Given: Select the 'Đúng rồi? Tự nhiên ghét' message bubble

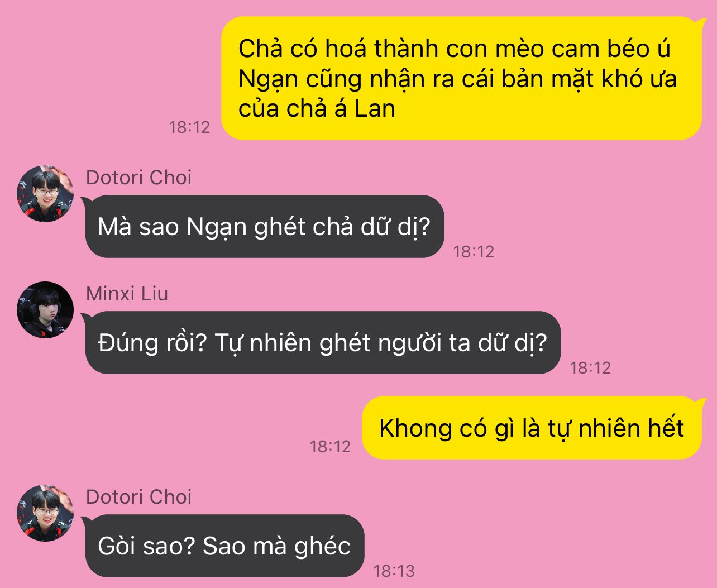Looking at the screenshot, I should tap(323, 343).
